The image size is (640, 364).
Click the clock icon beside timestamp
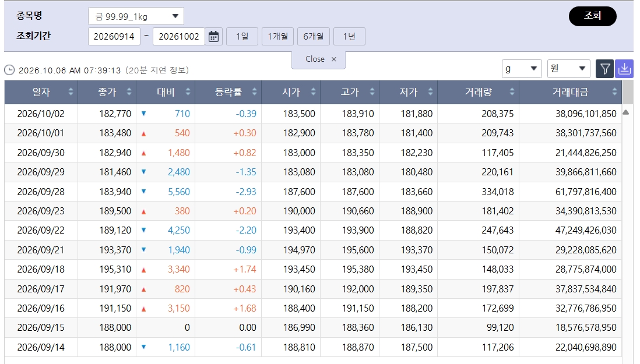click(9, 70)
